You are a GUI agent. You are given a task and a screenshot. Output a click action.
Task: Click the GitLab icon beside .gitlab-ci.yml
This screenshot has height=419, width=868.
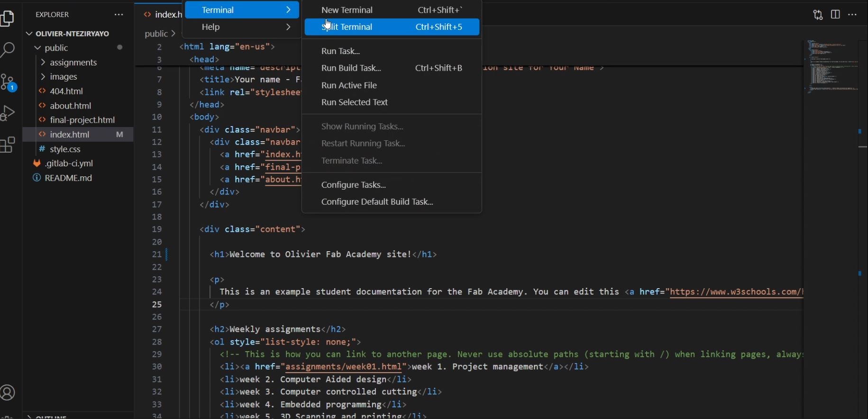[x=37, y=163]
